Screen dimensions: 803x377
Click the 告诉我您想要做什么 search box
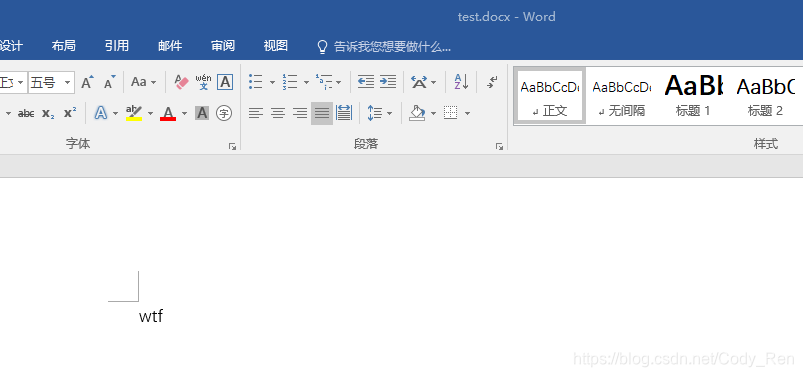tap(384, 47)
